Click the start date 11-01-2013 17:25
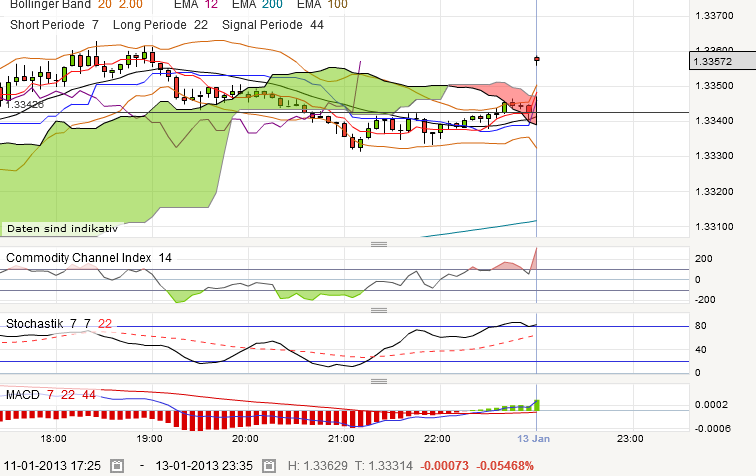 52,466
